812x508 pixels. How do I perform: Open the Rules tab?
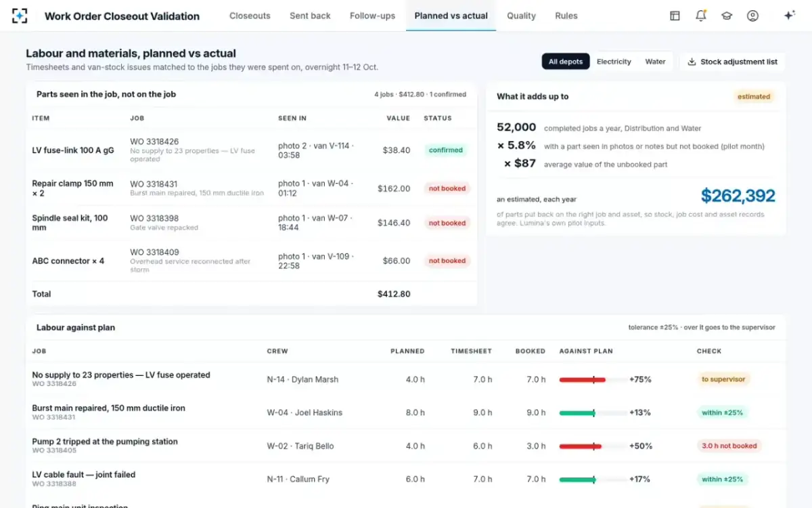[x=566, y=16]
